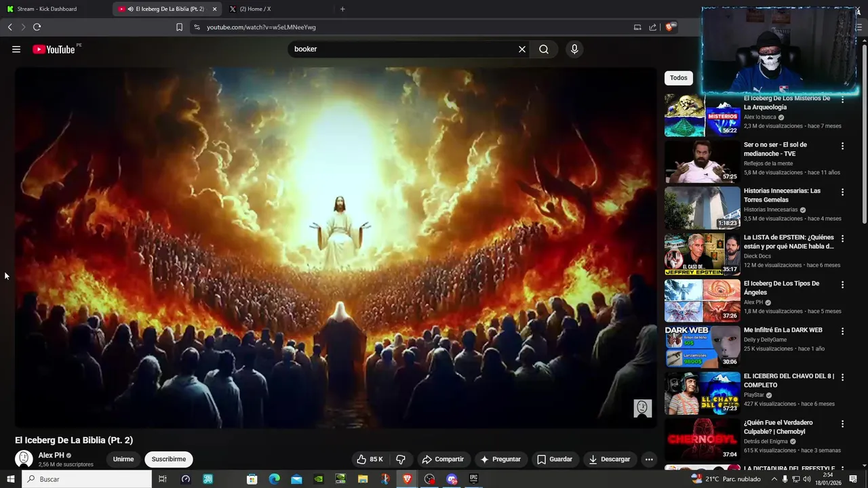Save video with Guardar button

tap(555, 459)
